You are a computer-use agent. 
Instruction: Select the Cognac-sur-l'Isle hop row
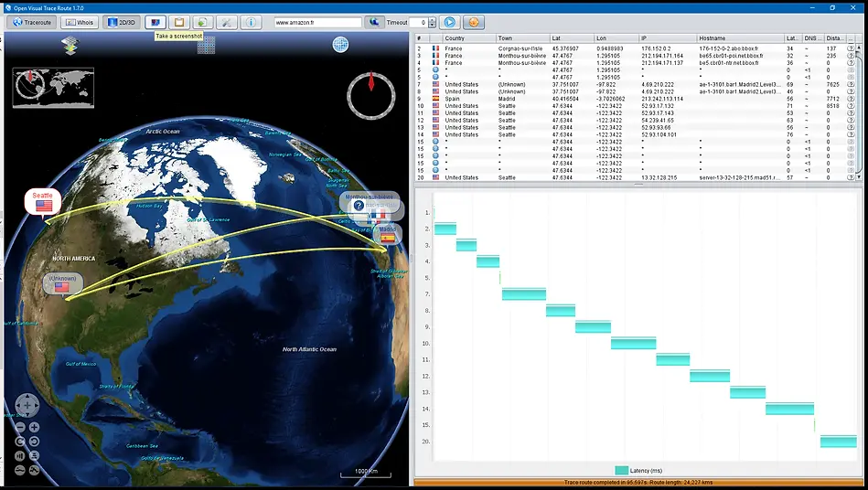(635, 48)
